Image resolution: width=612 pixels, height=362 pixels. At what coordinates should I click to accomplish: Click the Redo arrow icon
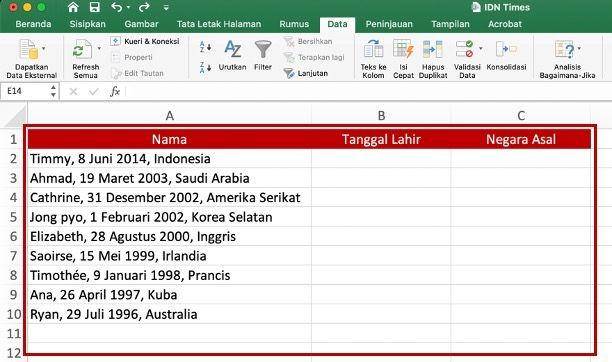(144, 7)
